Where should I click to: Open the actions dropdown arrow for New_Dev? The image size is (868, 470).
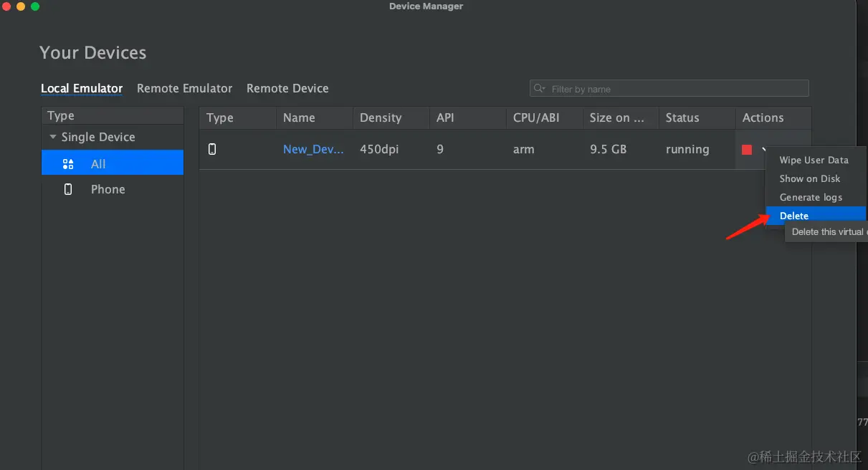click(x=764, y=149)
